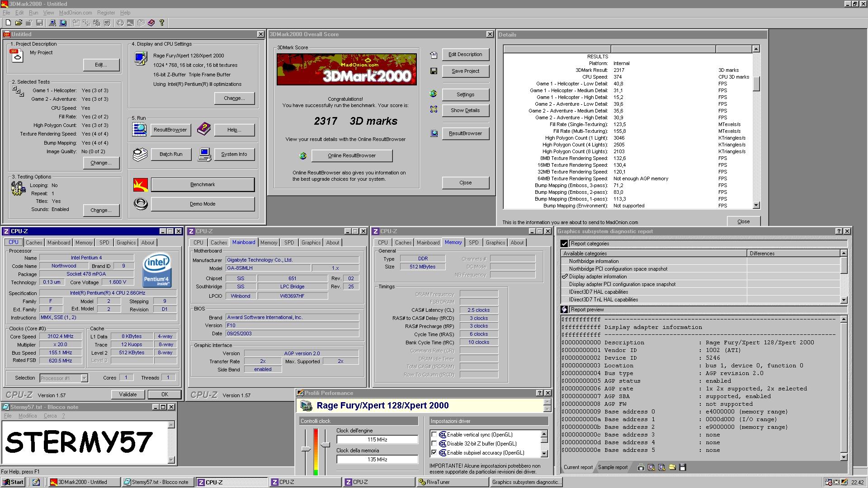The image size is (868, 488).
Task: Open the Processor #1 selection dropdown
Action: 84,378
